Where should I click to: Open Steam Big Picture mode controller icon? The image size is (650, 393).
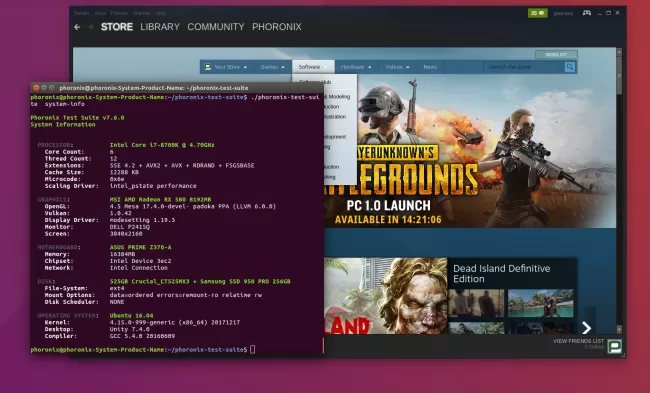(x=587, y=13)
